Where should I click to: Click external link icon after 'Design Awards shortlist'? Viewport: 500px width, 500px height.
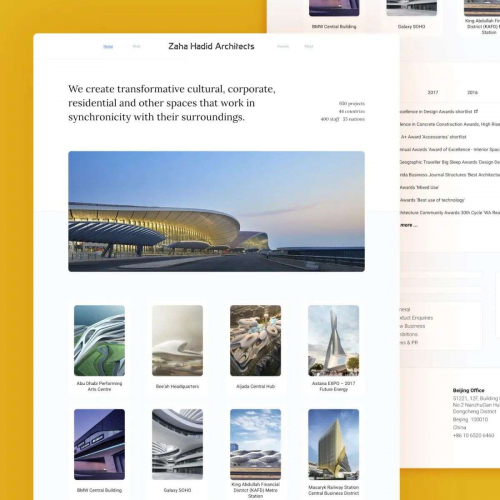(x=476, y=111)
